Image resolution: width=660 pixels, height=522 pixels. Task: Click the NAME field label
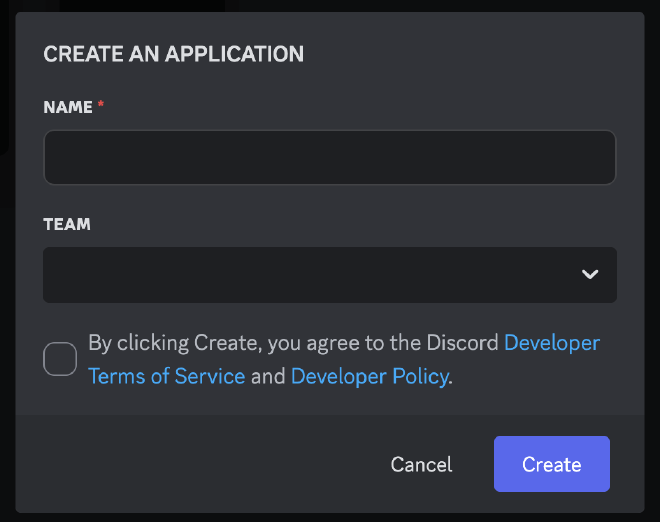click(x=68, y=107)
